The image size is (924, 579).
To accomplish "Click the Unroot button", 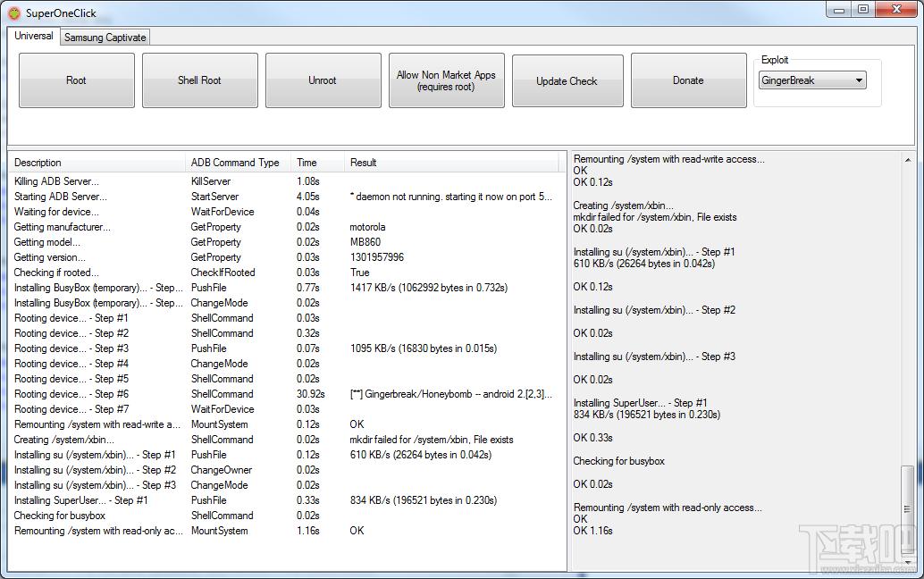I will 323,80.
